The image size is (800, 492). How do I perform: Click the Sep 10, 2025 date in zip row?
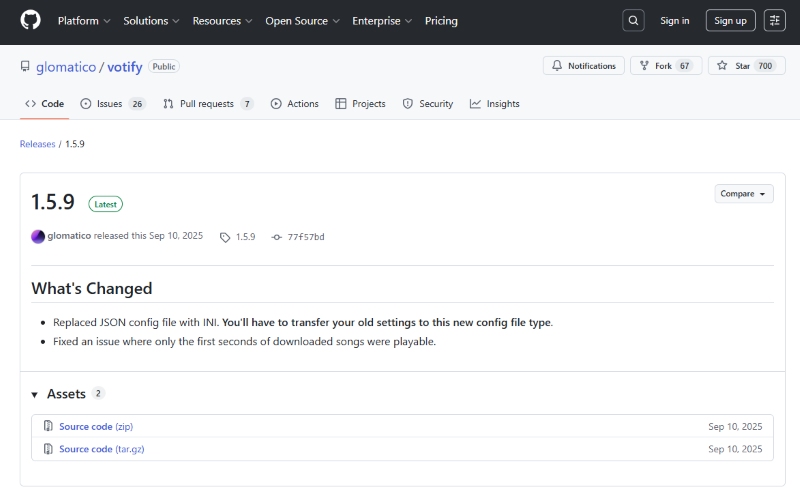[x=735, y=426]
